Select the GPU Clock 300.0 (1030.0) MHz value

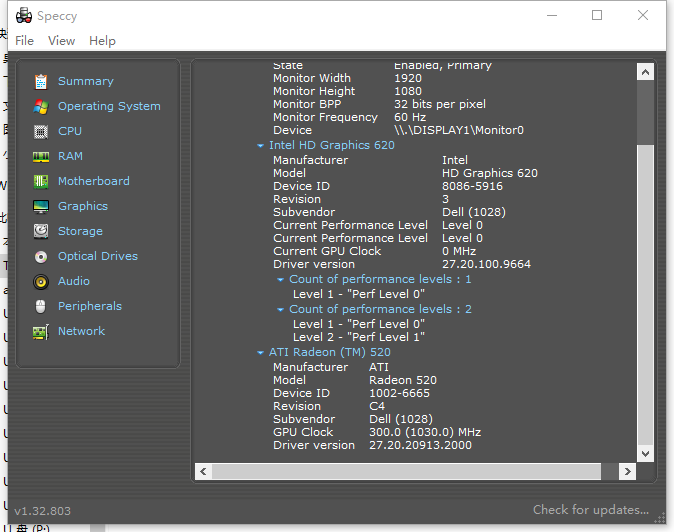pos(425,432)
